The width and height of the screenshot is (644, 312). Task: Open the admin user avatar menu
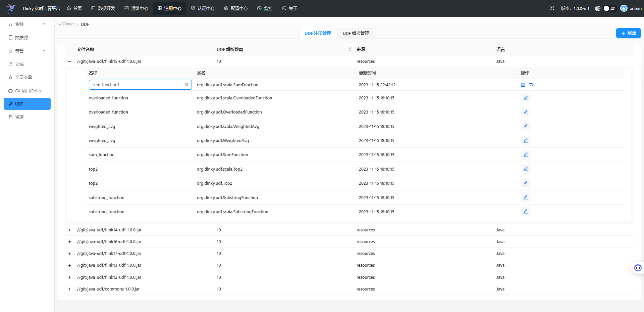pos(631,8)
